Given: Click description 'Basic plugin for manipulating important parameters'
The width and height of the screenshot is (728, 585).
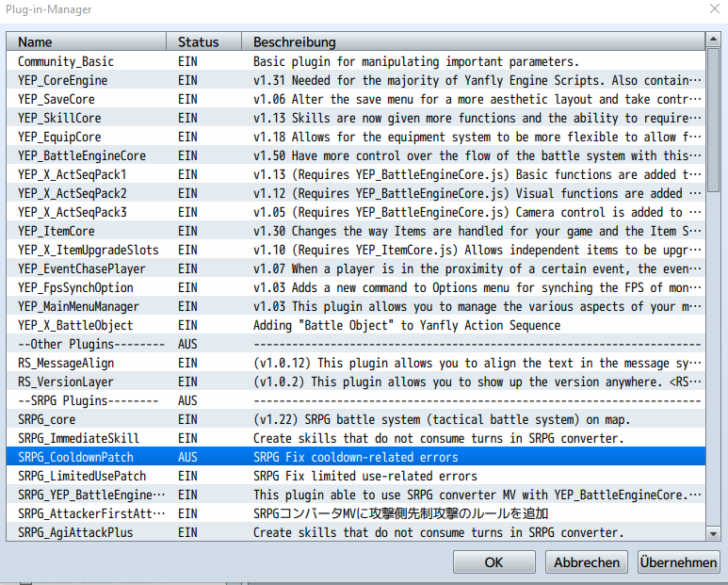Looking at the screenshot, I should pyautogui.click(x=416, y=62).
